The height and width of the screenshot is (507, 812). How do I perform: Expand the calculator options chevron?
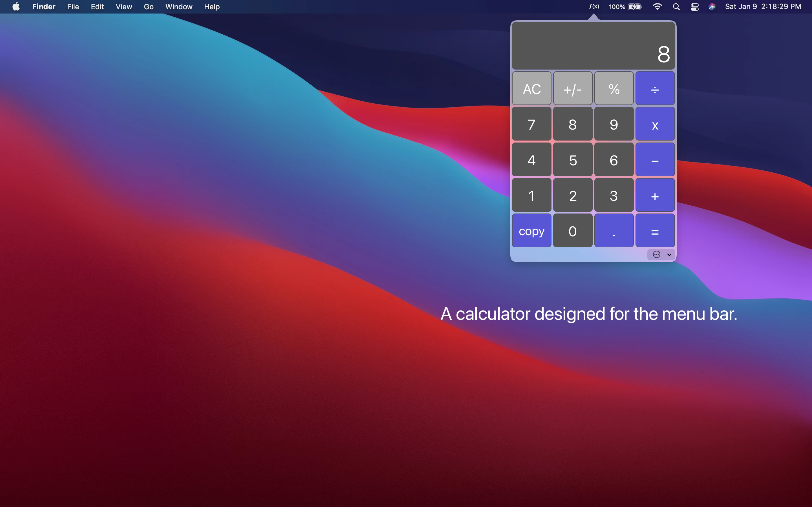click(669, 255)
